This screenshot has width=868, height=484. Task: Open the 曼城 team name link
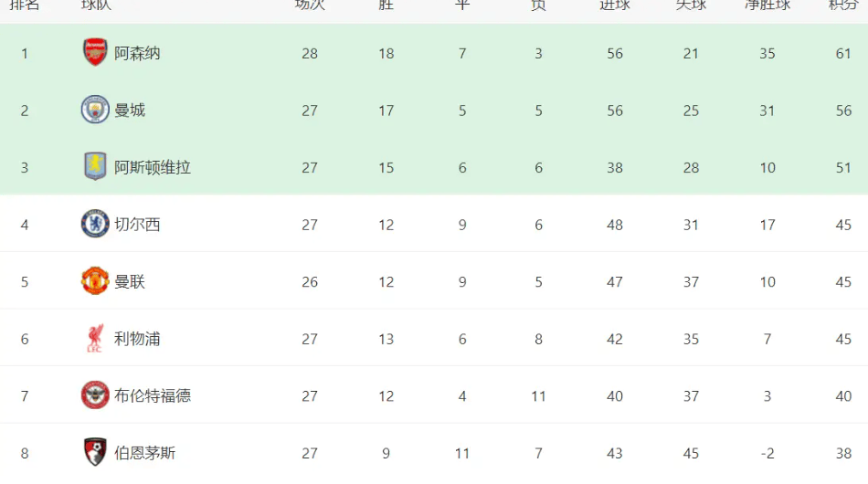130,110
